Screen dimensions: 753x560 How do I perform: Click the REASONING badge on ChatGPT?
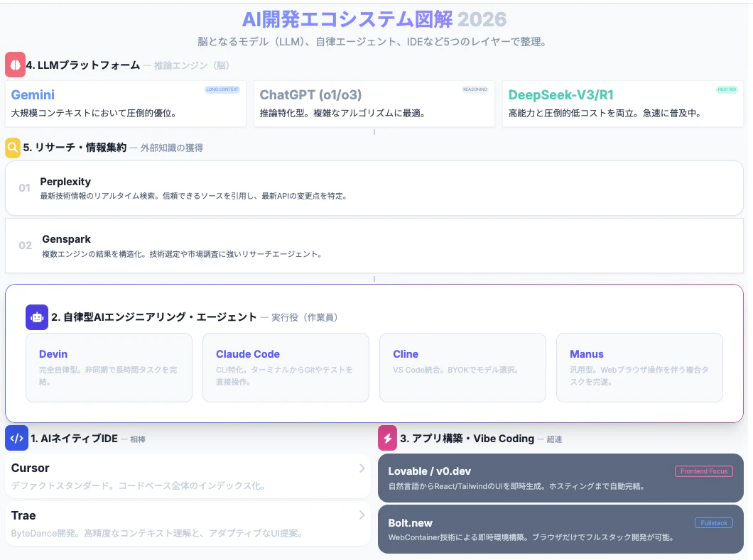[475, 89]
